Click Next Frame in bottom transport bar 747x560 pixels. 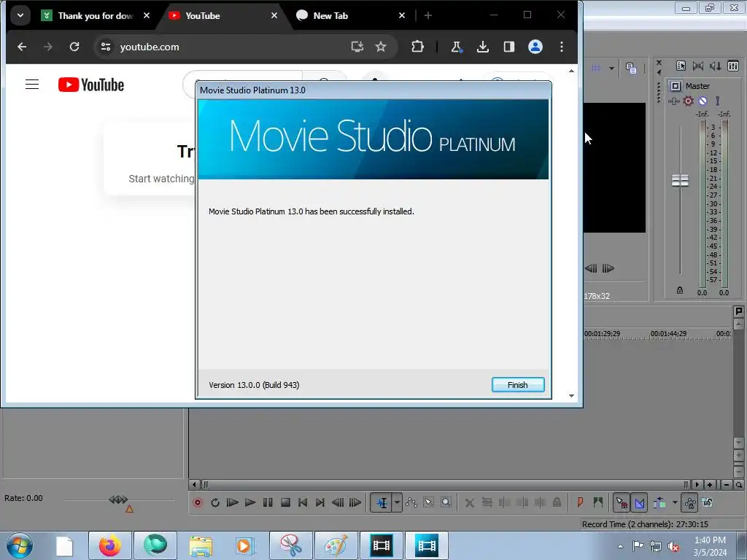(355, 502)
